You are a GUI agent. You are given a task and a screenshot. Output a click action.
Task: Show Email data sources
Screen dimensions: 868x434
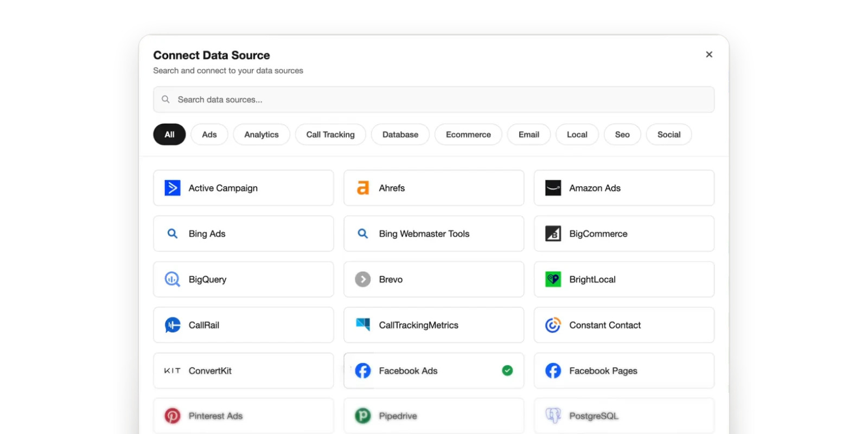tap(529, 135)
